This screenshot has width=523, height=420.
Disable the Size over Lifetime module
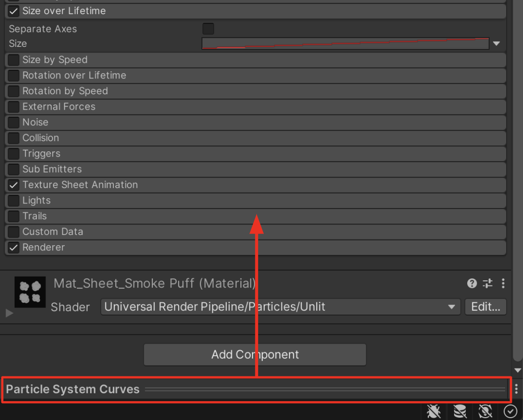[x=14, y=11]
